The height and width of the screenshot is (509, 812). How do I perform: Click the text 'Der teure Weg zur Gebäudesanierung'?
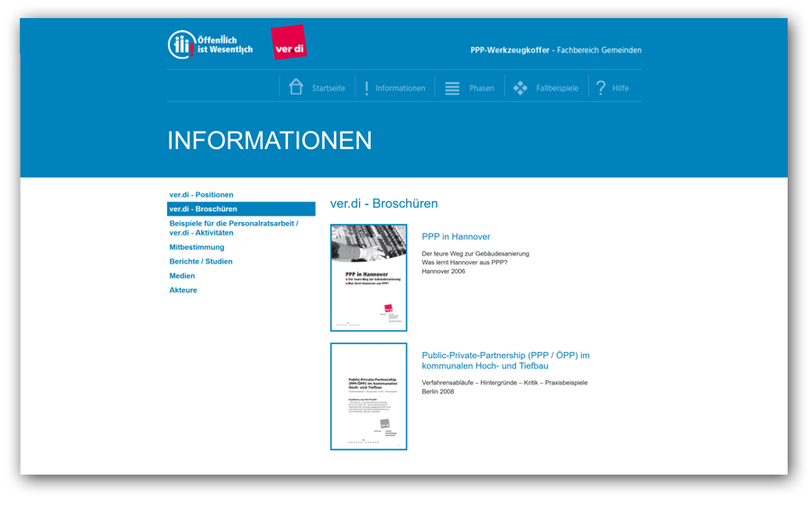coord(475,254)
